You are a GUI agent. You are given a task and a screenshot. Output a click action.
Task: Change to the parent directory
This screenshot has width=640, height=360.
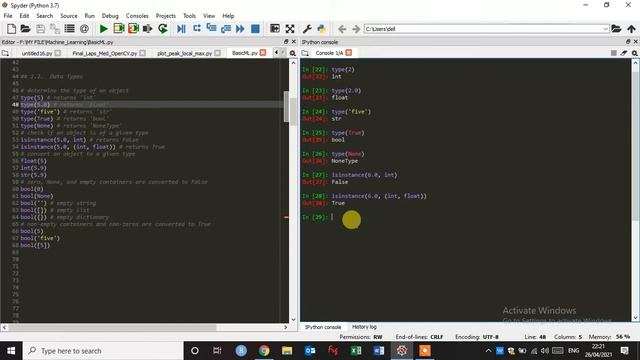pos(631,29)
